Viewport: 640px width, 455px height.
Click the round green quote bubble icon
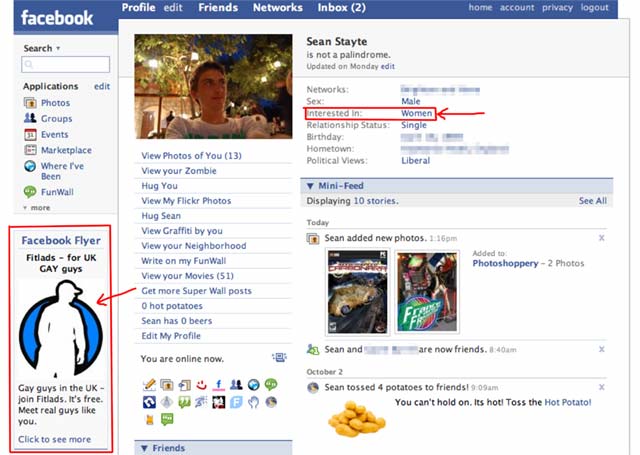[x=271, y=384]
